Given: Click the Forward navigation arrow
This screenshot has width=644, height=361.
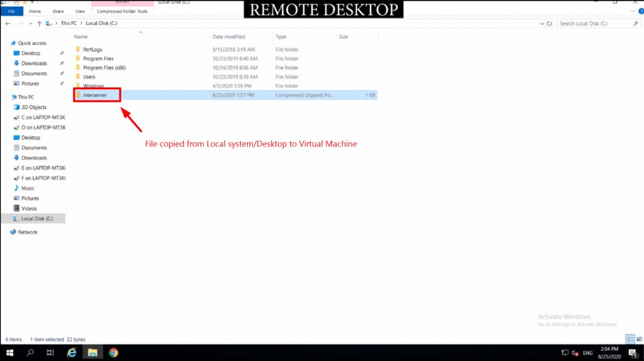Looking at the screenshot, I should coord(20,23).
